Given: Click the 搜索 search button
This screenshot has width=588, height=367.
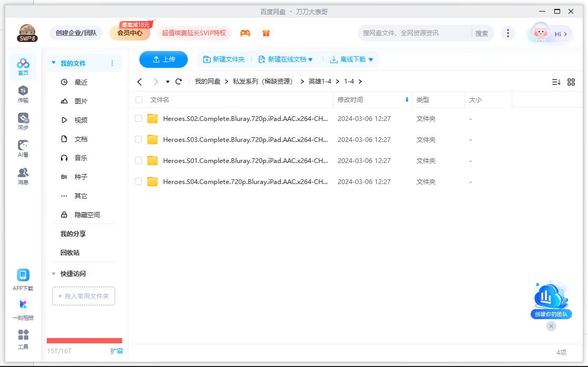Looking at the screenshot, I should point(482,33).
